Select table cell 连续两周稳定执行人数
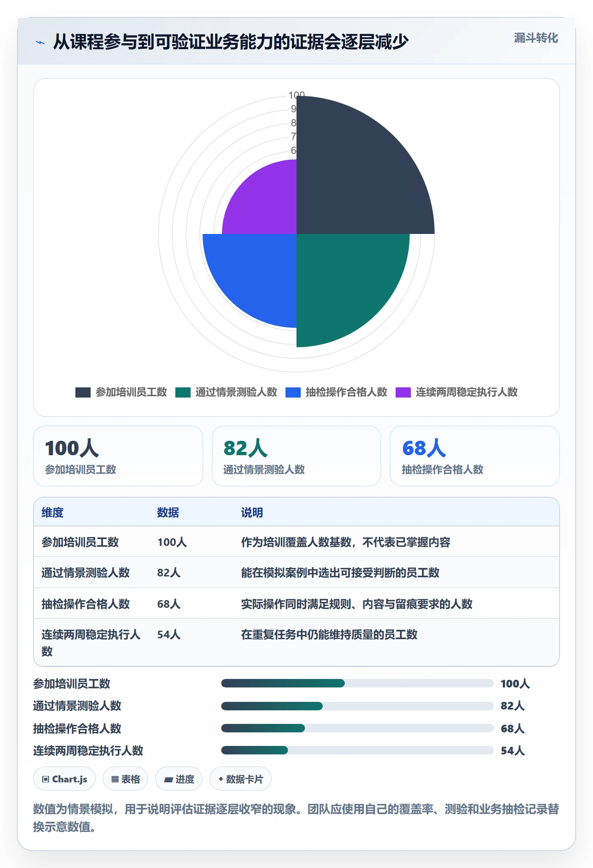This screenshot has height=868, width=593. pos(91,643)
